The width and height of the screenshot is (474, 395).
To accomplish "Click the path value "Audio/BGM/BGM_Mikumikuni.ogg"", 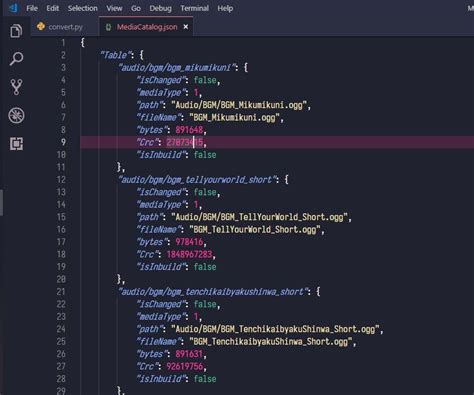I will (239, 105).
